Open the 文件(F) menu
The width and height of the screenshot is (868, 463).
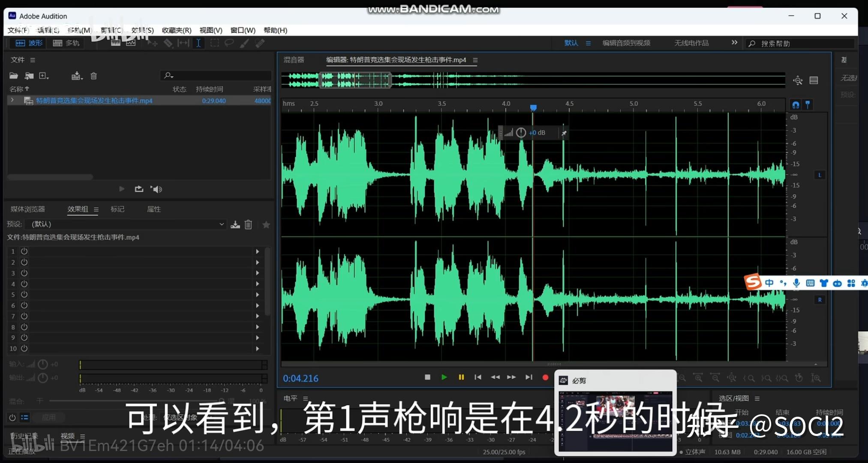(x=18, y=30)
